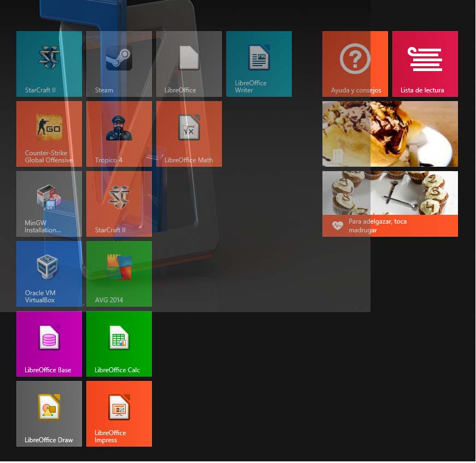Launch Steam from its tile
Viewport: 476px width, 463px height.
119,64
